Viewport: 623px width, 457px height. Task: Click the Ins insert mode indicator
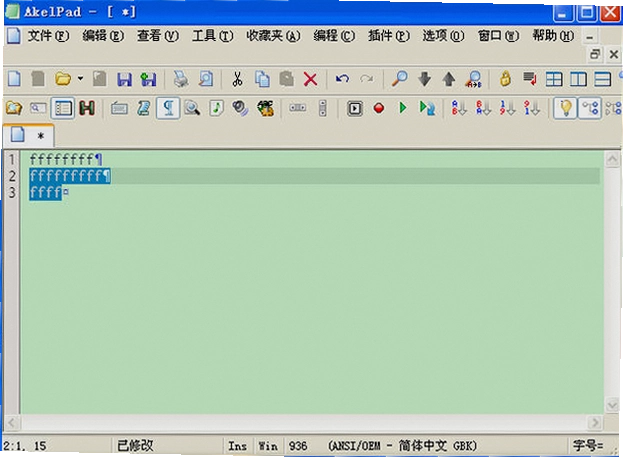(237, 446)
